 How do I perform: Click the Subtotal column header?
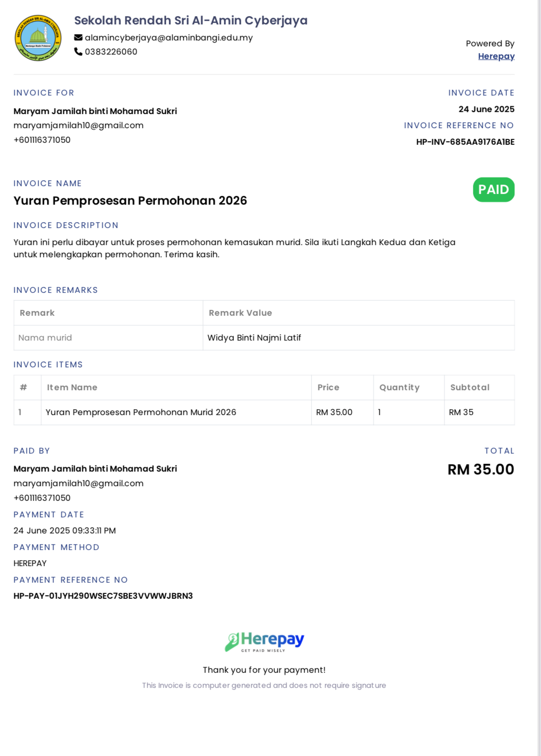coord(470,387)
